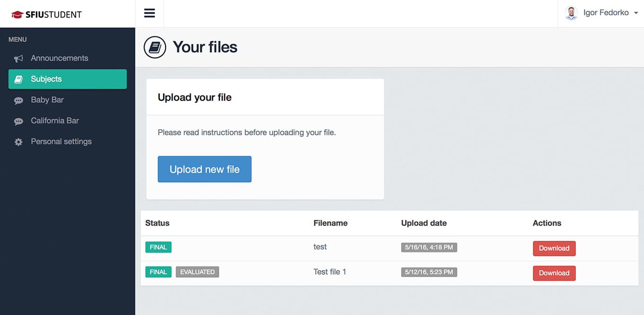This screenshot has width=644, height=315.
Task: Click the Announcements megaphone icon
Action: pos(18,59)
